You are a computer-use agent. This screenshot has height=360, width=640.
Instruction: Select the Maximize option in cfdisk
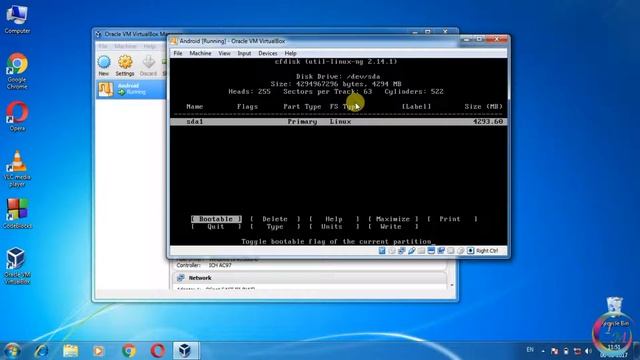point(393,219)
